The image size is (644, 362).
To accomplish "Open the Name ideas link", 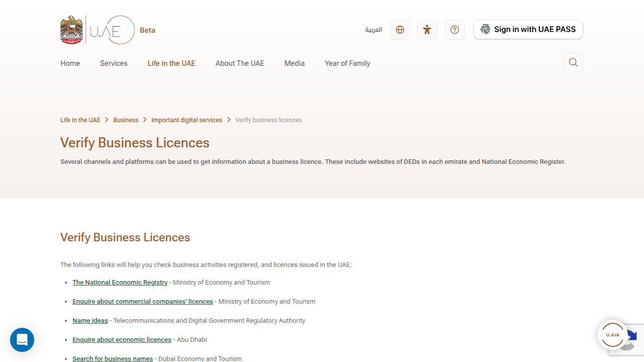I will click(x=90, y=321).
